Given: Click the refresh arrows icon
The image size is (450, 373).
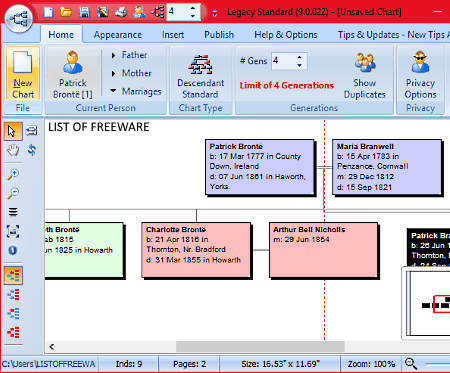Looking at the screenshot, I should point(32,150).
